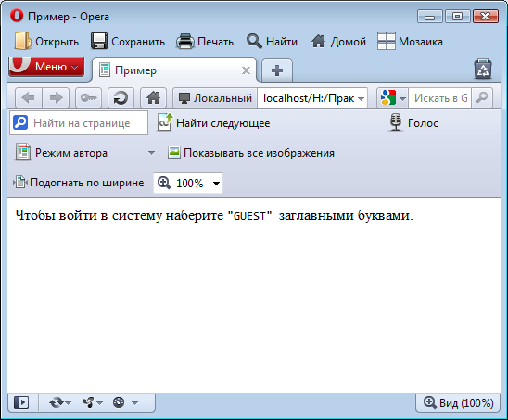Click the Домой house toolbar button
Viewport: 508px width, 420px height.
(338, 42)
